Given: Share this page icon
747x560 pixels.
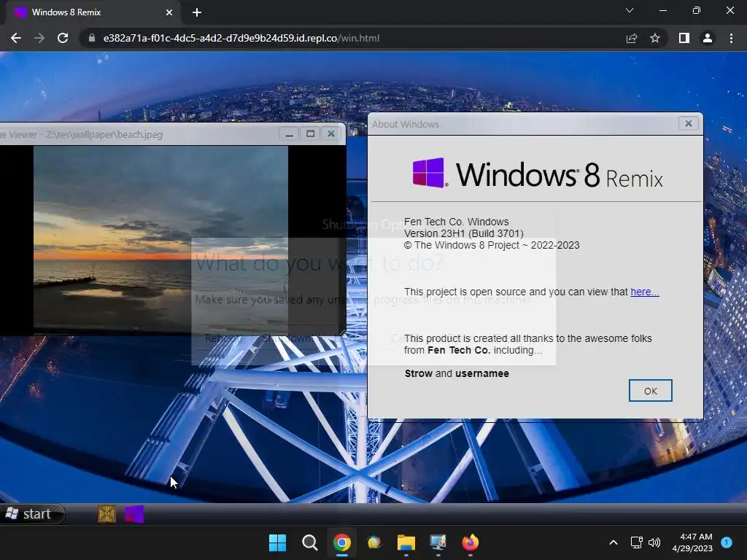Looking at the screenshot, I should [632, 38].
